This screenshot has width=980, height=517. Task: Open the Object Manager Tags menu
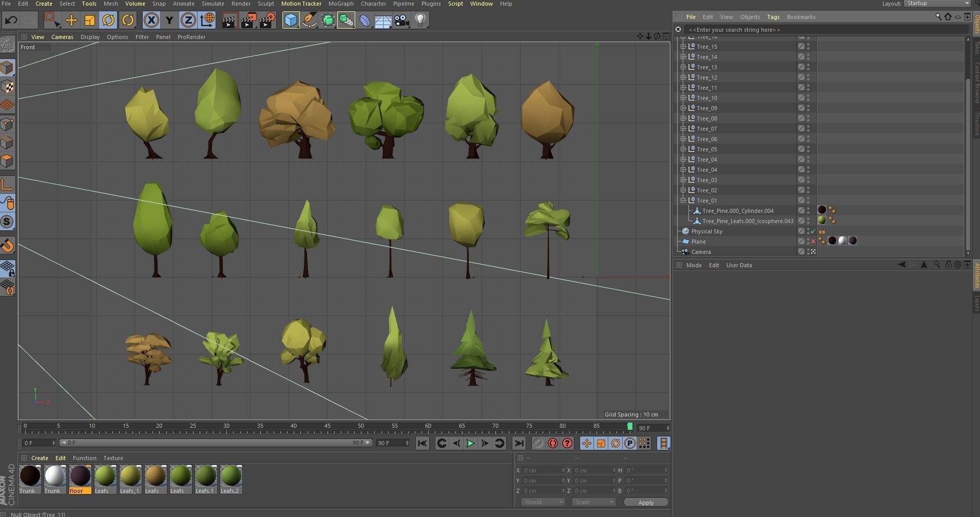(x=773, y=17)
